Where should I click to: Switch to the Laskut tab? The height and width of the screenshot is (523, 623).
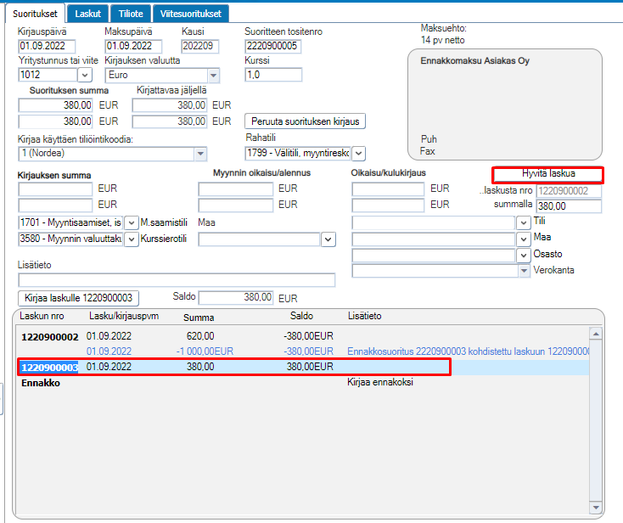[x=88, y=14]
